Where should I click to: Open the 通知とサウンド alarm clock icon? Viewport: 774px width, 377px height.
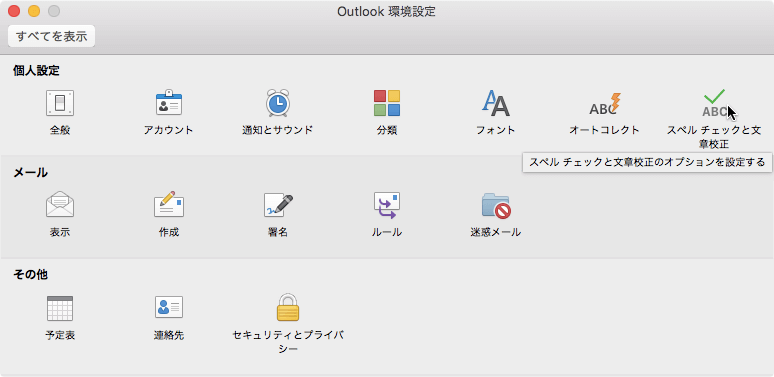coord(277,103)
